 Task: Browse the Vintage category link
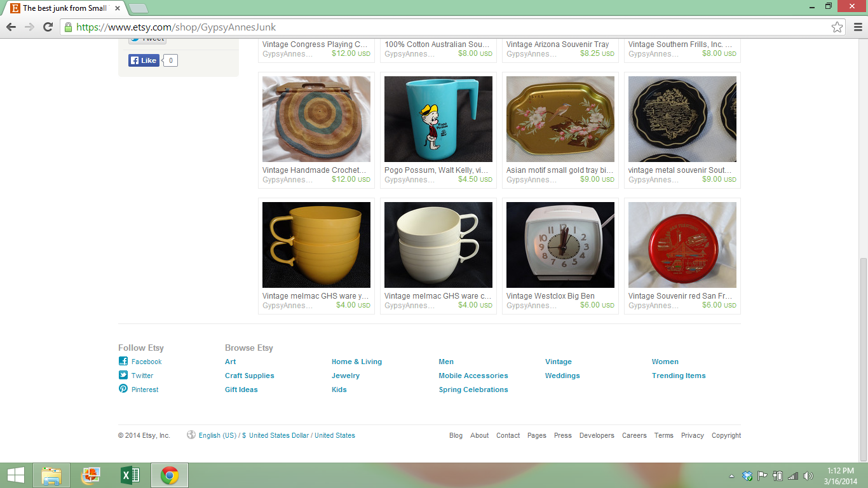pyautogui.click(x=559, y=362)
